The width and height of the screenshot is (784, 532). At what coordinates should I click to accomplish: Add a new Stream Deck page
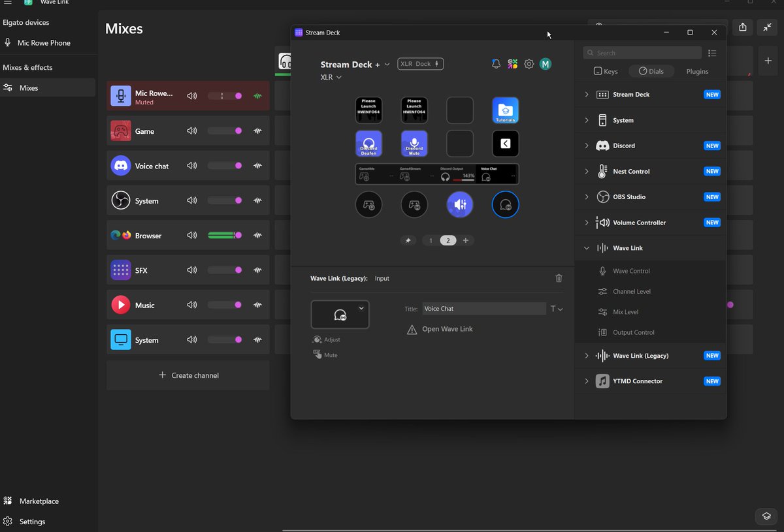click(x=466, y=240)
